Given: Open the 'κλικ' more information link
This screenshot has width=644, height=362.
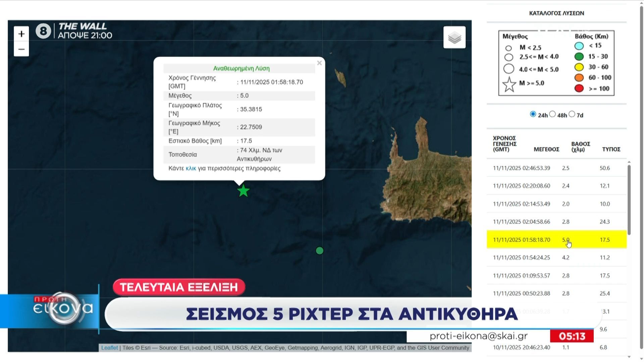Looking at the screenshot, I should click(x=191, y=168).
